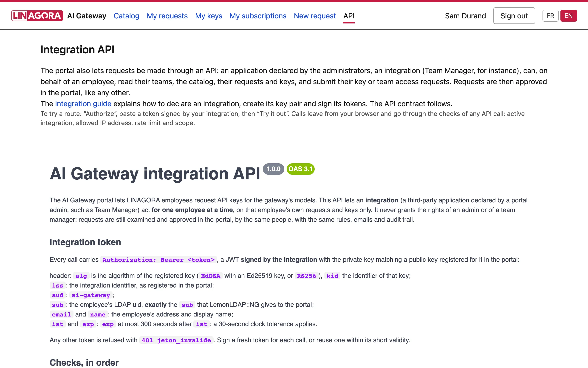The image size is (588, 368).
Task: Click the kid code label
Action: (332, 276)
